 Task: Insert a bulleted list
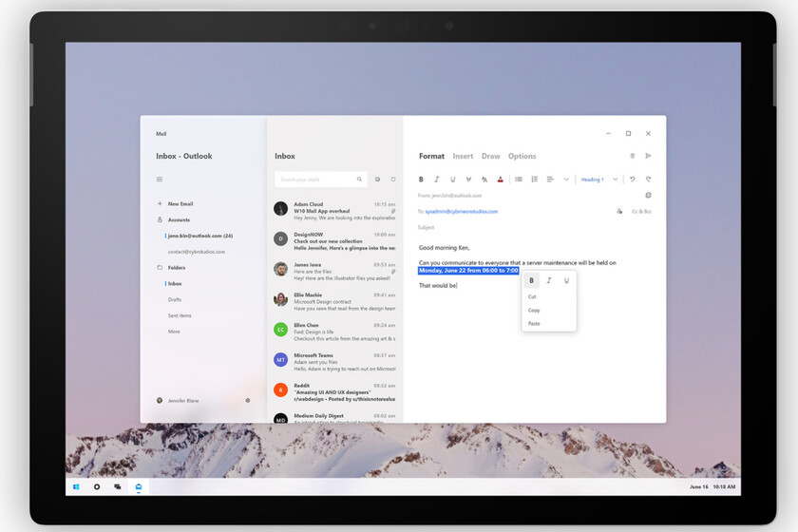[x=518, y=180]
